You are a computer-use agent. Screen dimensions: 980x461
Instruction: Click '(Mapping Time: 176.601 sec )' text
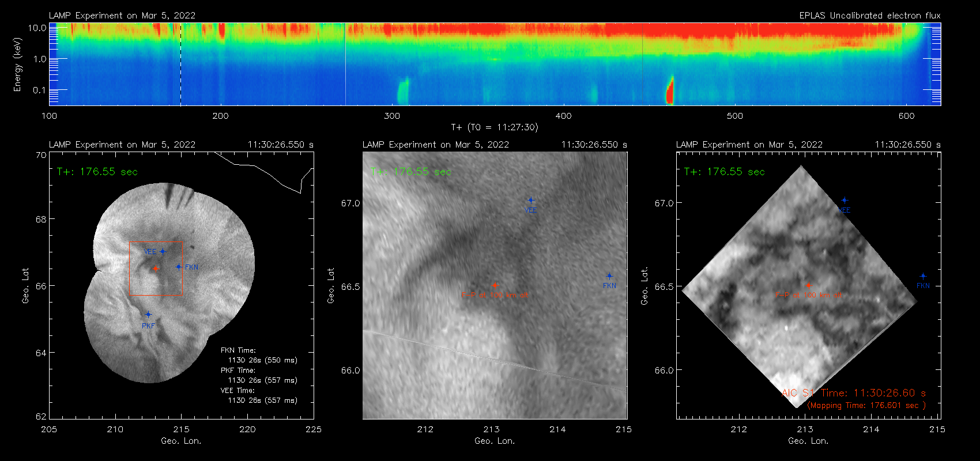coord(866,406)
